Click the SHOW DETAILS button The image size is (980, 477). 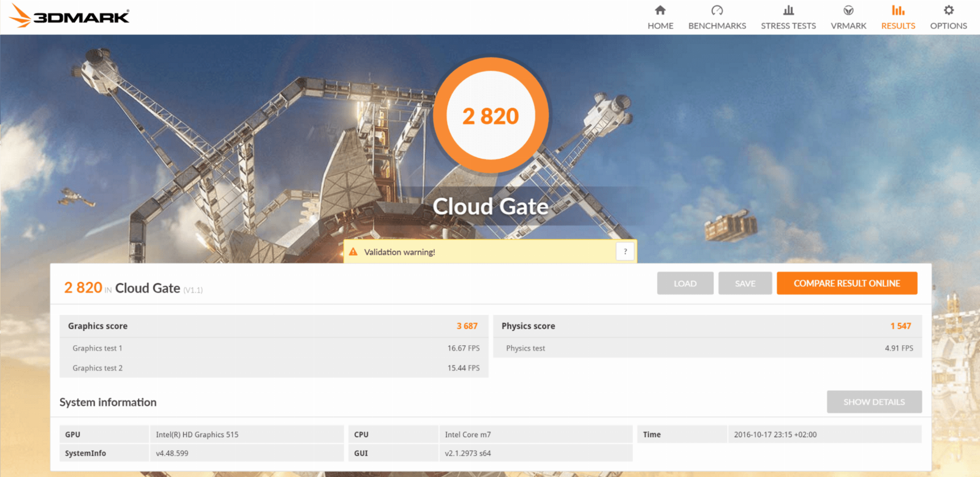[874, 402]
